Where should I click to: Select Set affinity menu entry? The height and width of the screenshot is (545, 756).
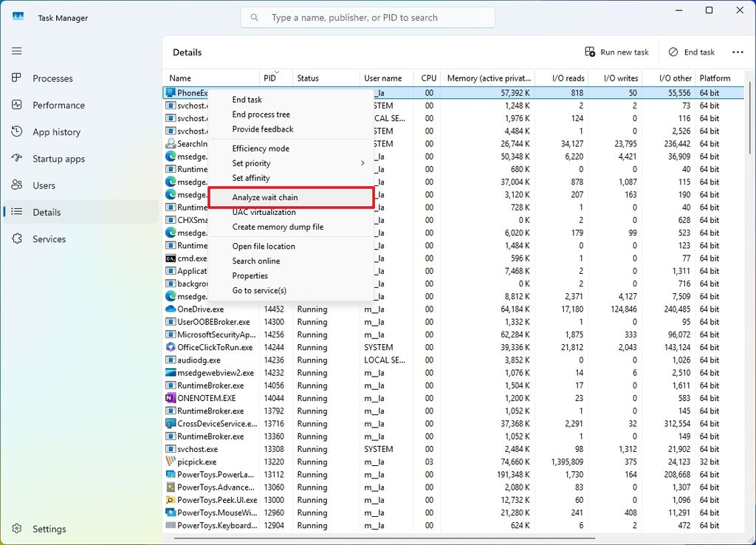pos(291,178)
